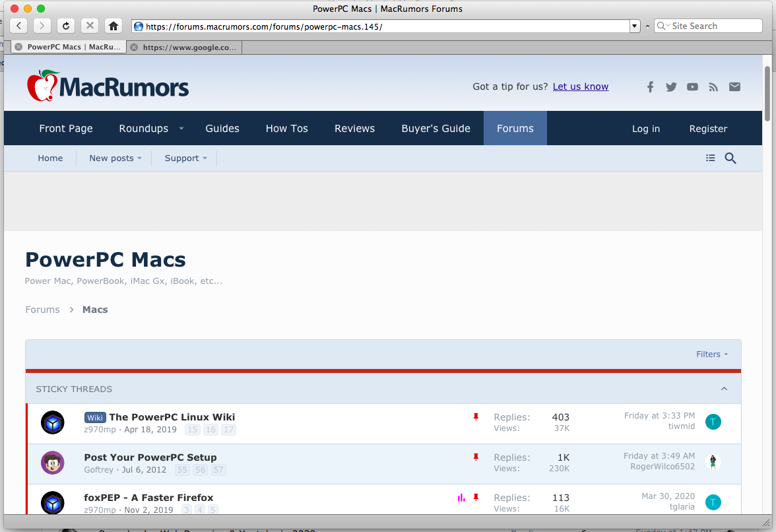The width and height of the screenshot is (776, 532).
Task: Click the sticky pin icon on foxPEP thread
Action: click(476, 497)
